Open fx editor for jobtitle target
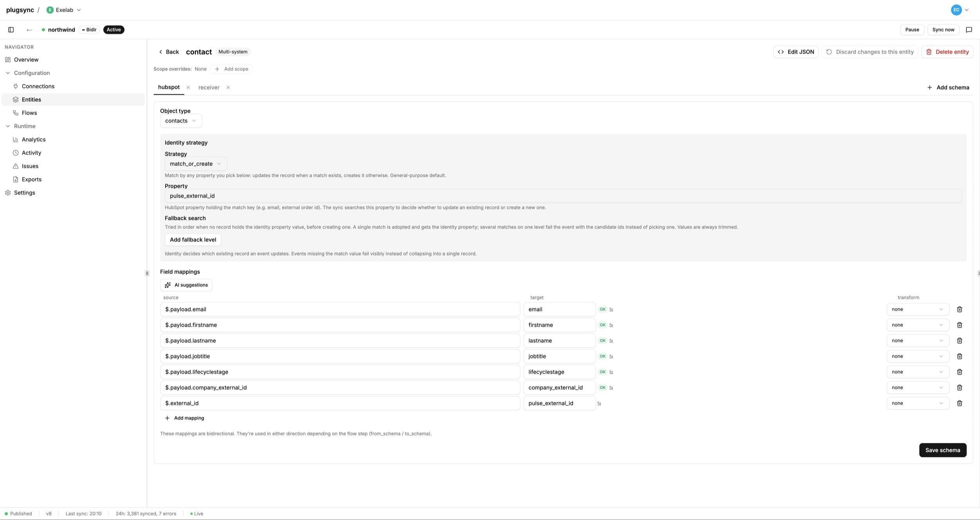The image size is (980, 520). [x=611, y=356]
